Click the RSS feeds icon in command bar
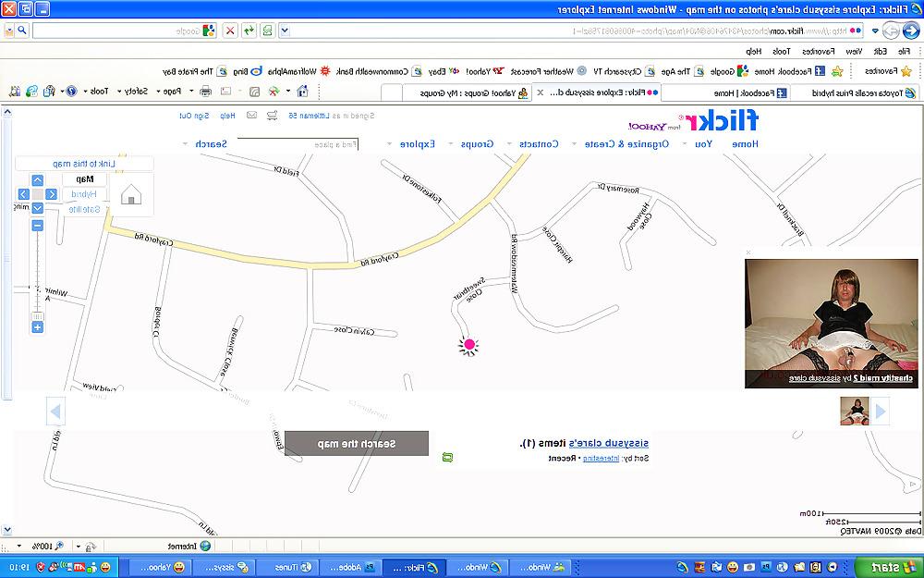The height and width of the screenshot is (578, 924). 255,92
